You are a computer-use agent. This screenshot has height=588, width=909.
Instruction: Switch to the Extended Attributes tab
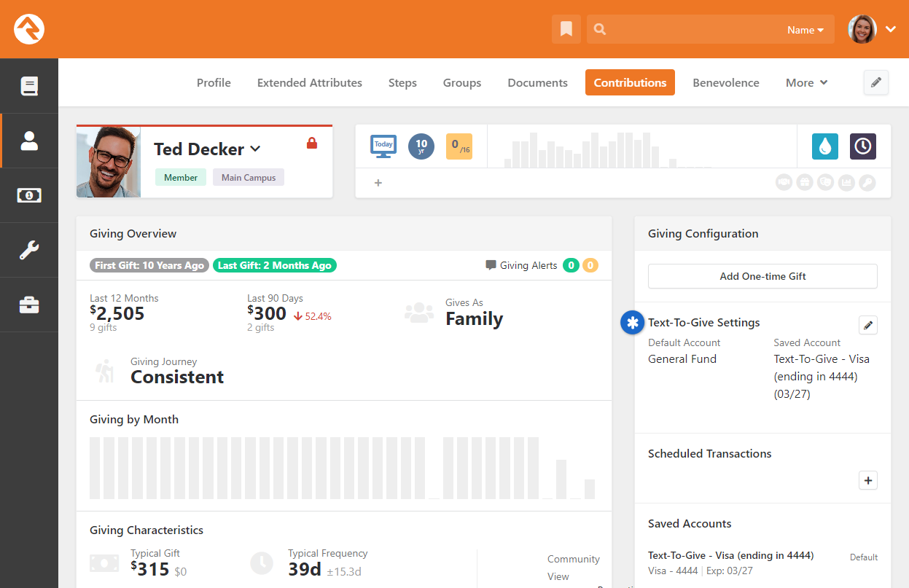click(310, 82)
